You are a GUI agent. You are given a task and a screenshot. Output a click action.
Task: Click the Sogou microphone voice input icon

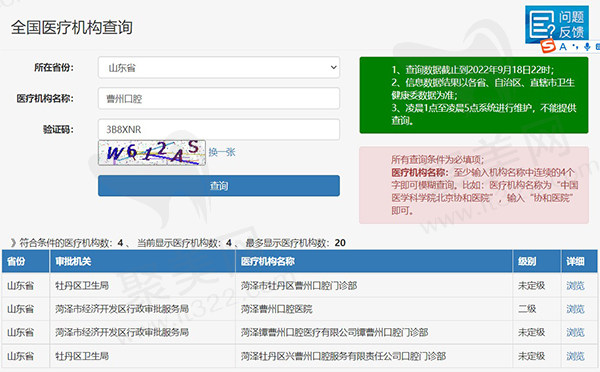coord(587,47)
